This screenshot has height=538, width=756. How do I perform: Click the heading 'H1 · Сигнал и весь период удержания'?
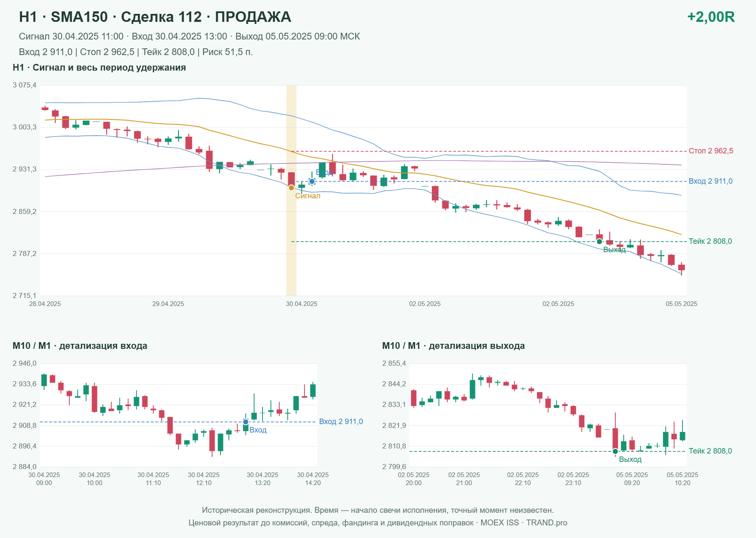click(x=99, y=68)
